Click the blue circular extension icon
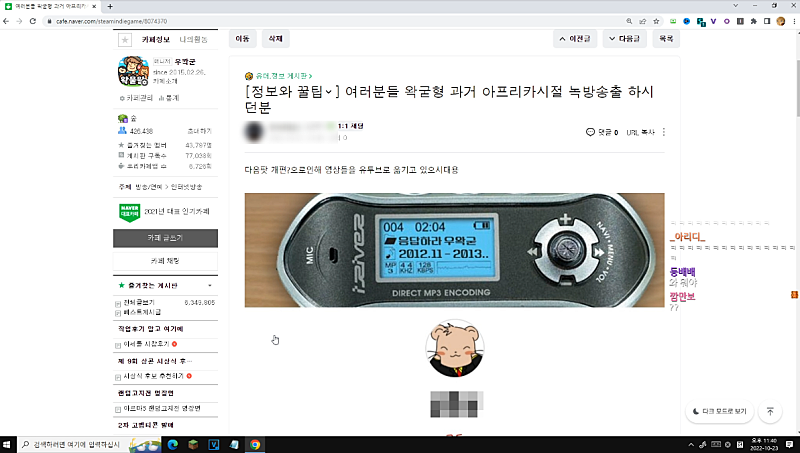The image size is (800, 453). pyautogui.click(x=687, y=21)
